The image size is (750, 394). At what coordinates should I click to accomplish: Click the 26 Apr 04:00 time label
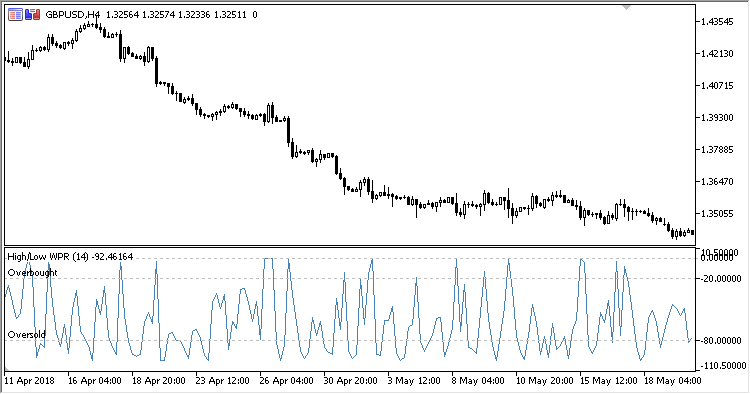click(287, 381)
